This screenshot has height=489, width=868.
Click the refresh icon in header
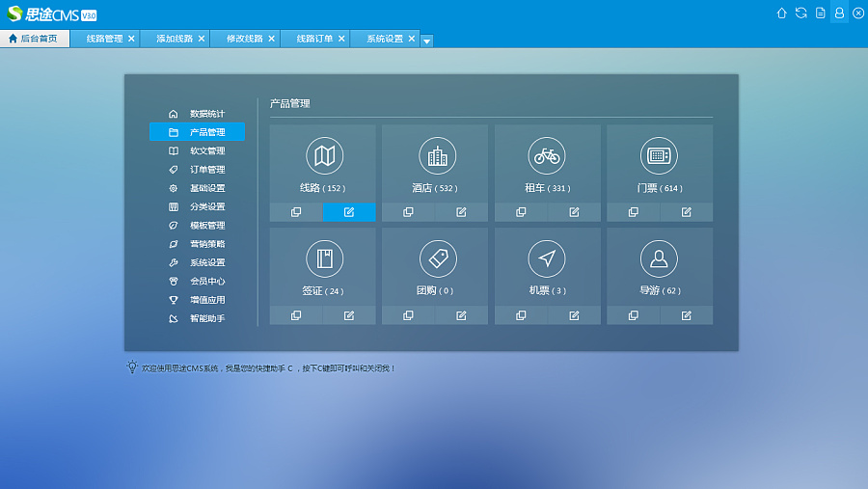[x=801, y=13]
